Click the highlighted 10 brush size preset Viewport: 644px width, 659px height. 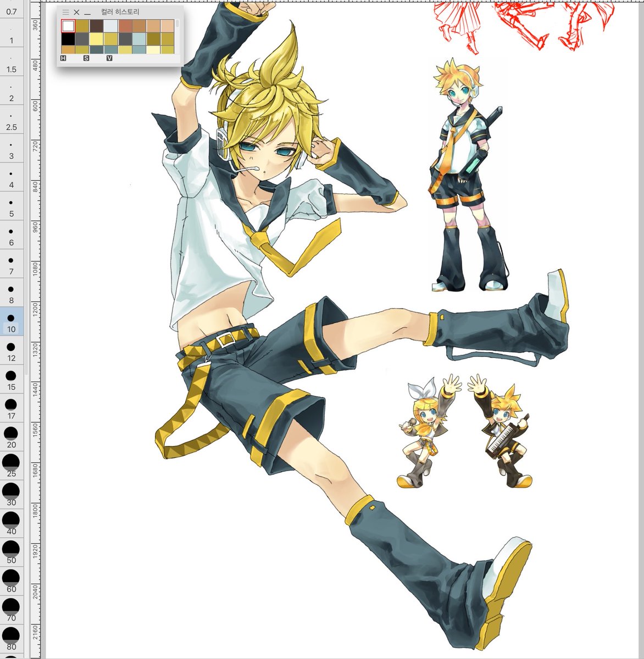pyautogui.click(x=11, y=322)
